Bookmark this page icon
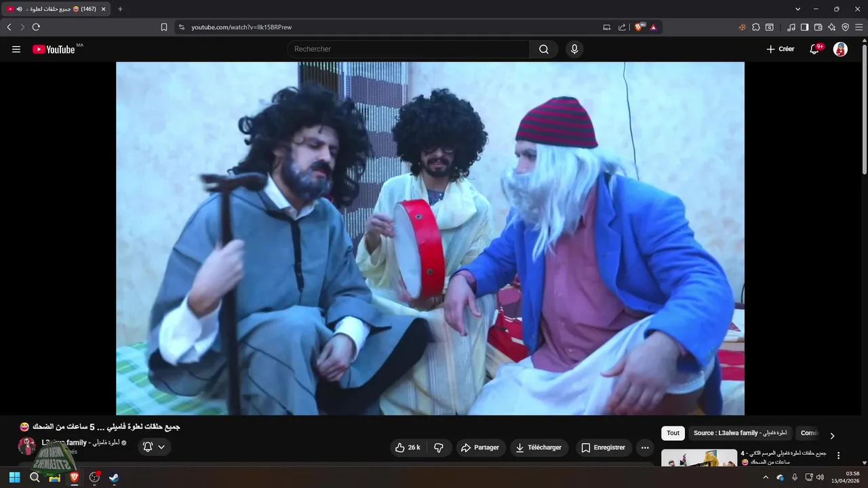 click(164, 27)
